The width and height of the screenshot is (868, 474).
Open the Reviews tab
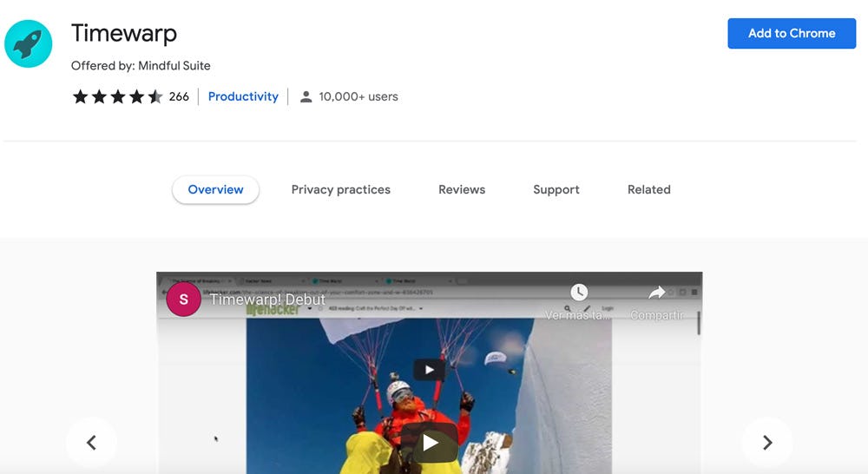tap(462, 189)
